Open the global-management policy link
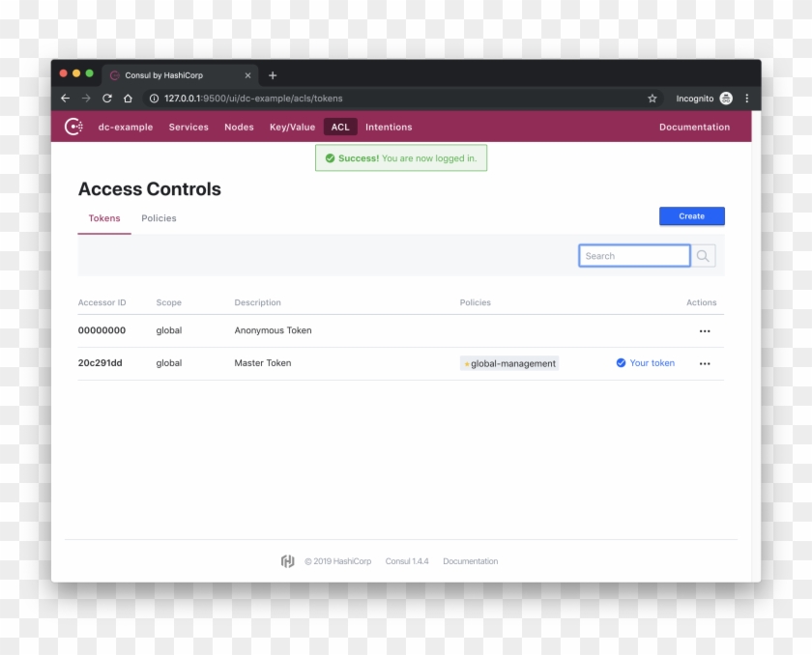This screenshot has height=655, width=812. 510,364
